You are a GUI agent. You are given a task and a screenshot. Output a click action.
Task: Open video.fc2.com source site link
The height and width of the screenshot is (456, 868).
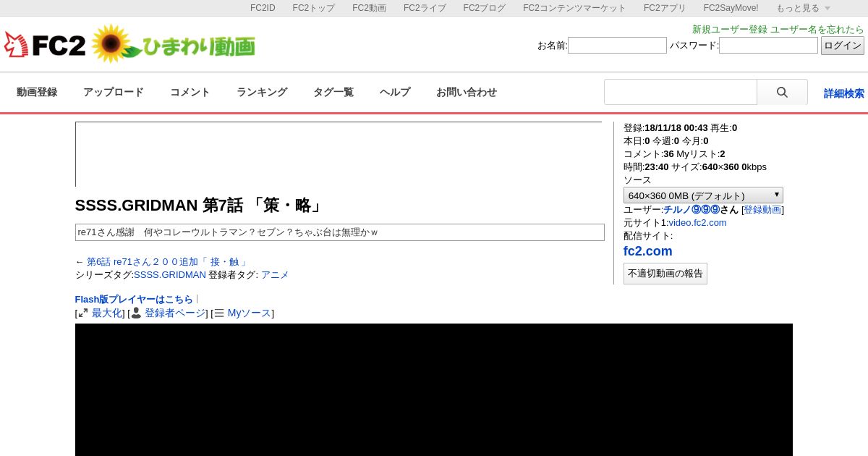click(x=697, y=223)
